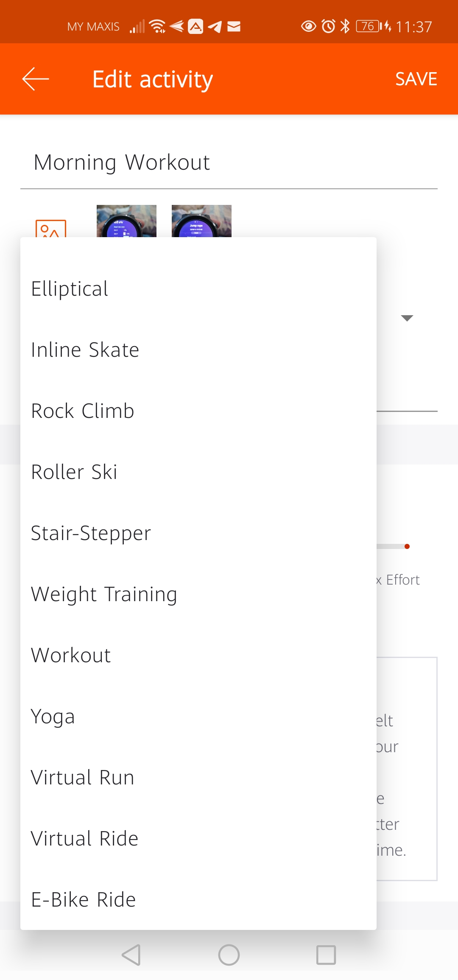Open the first watch photo thumbnail

[126, 221]
